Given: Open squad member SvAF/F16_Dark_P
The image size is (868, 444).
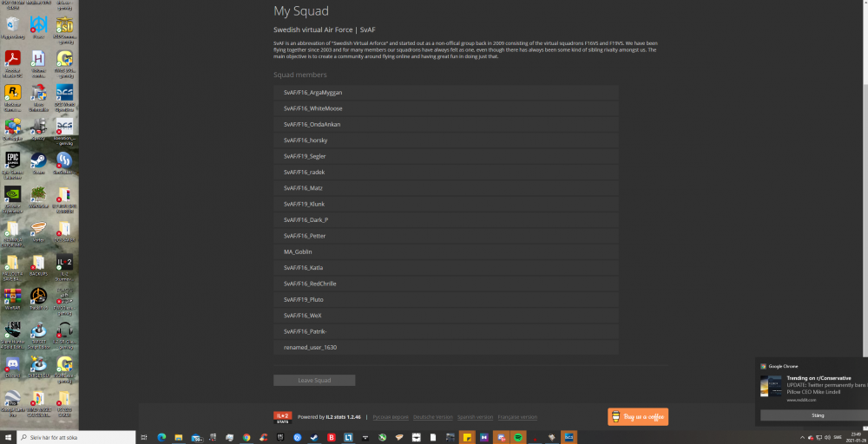Looking at the screenshot, I should tap(445, 220).
